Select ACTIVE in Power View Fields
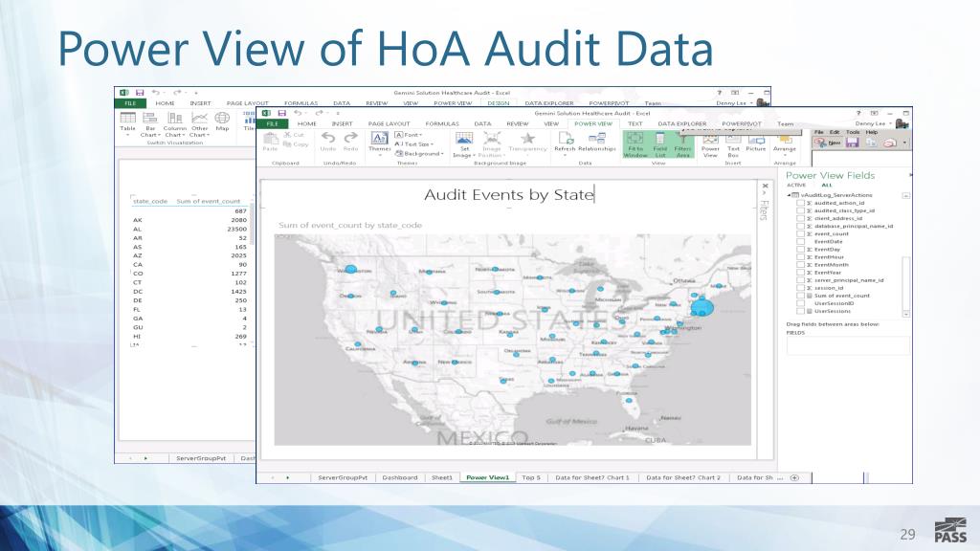 click(796, 186)
